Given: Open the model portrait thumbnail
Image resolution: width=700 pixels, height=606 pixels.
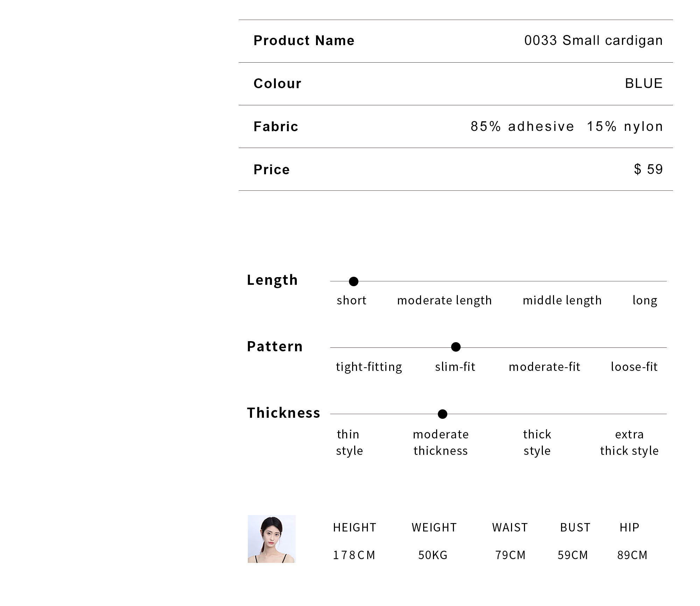Looking at the screenshot, I should coord(272,539).
